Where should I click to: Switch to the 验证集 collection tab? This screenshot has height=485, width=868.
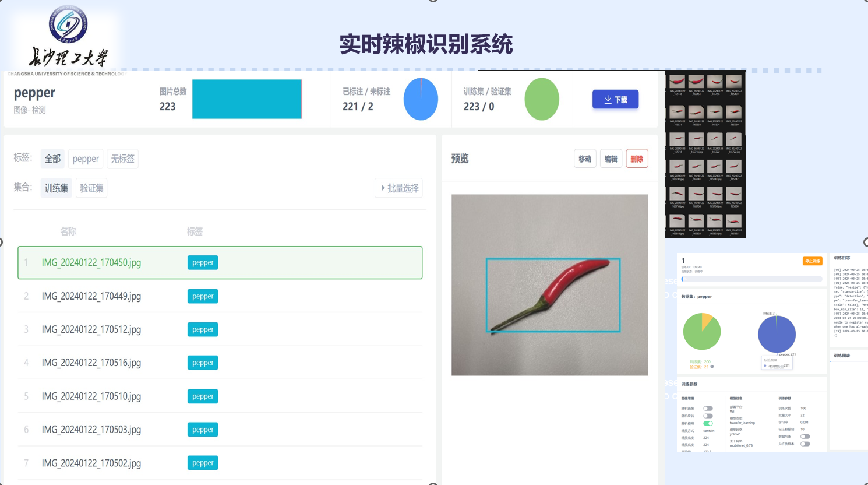point(91,188)
